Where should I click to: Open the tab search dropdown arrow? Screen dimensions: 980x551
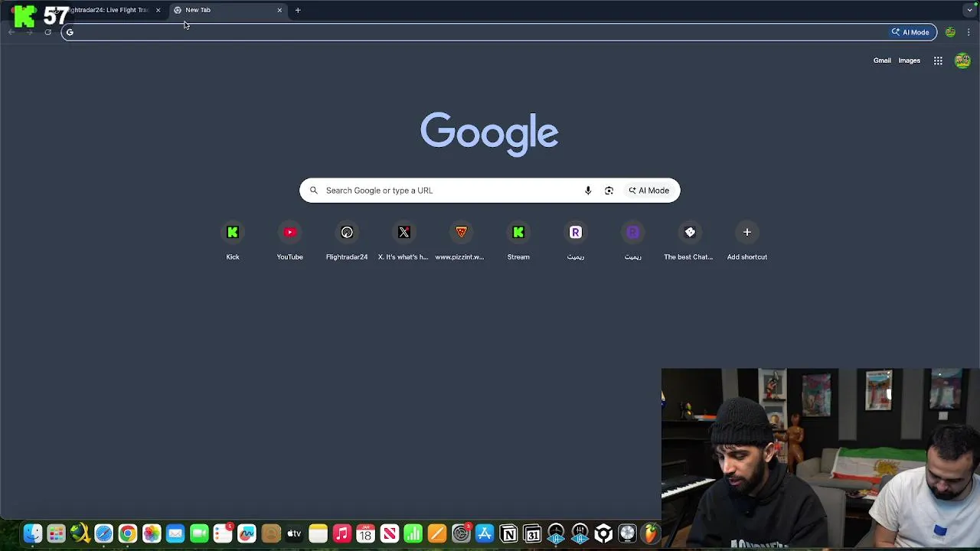pos(970,10)
